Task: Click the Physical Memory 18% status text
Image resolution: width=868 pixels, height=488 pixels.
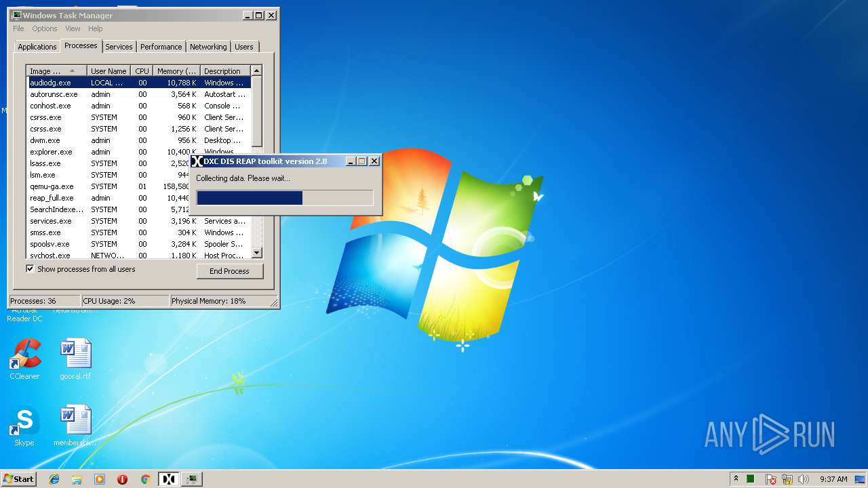Action: pyautogui.click(x=209, y=301)
